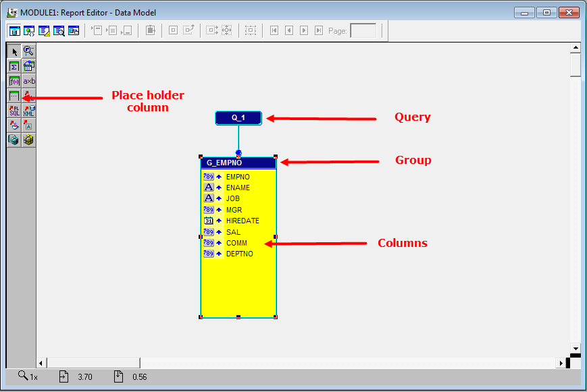Activate the Magnify zoom tool
The width and height of the screenshot is (587, 392).
pyautogui.click(x=28, y=51)
